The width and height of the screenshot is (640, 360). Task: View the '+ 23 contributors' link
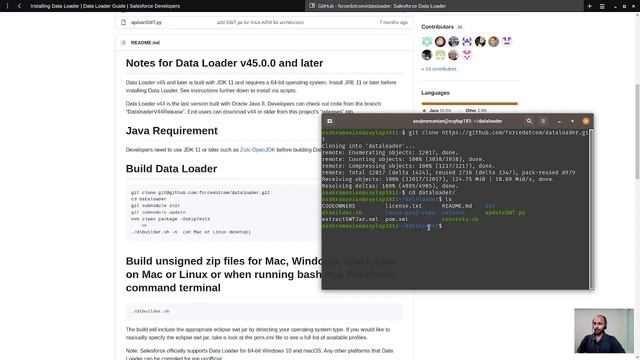tap(439, 69)
